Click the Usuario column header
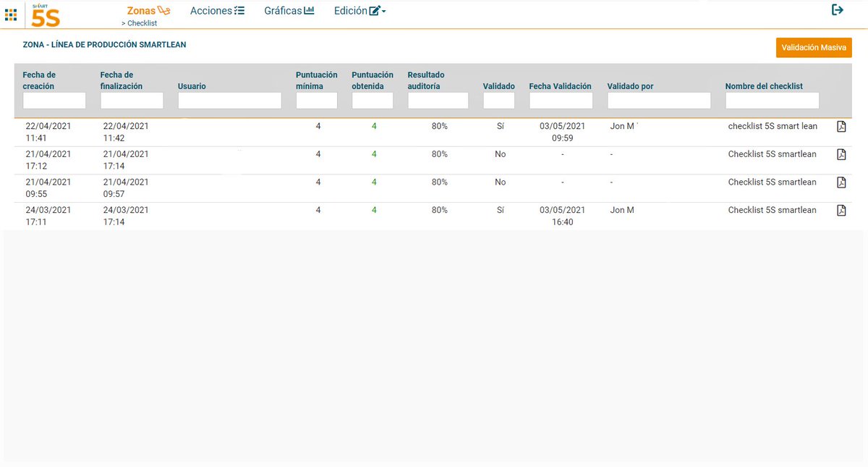 [x=192, y=86]
